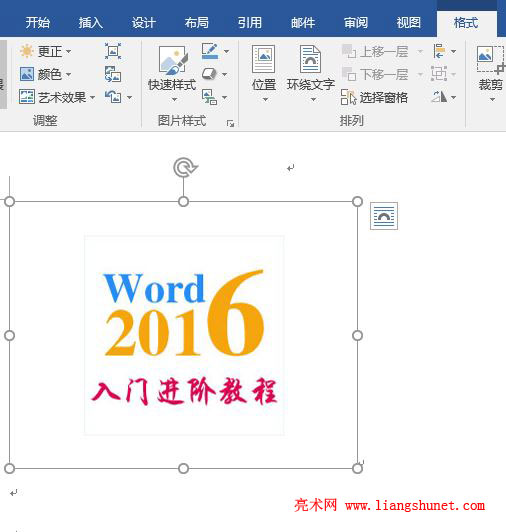Click the top-middle resize handle
Viewport: 506px width, 532px height.
pos(183,202)
